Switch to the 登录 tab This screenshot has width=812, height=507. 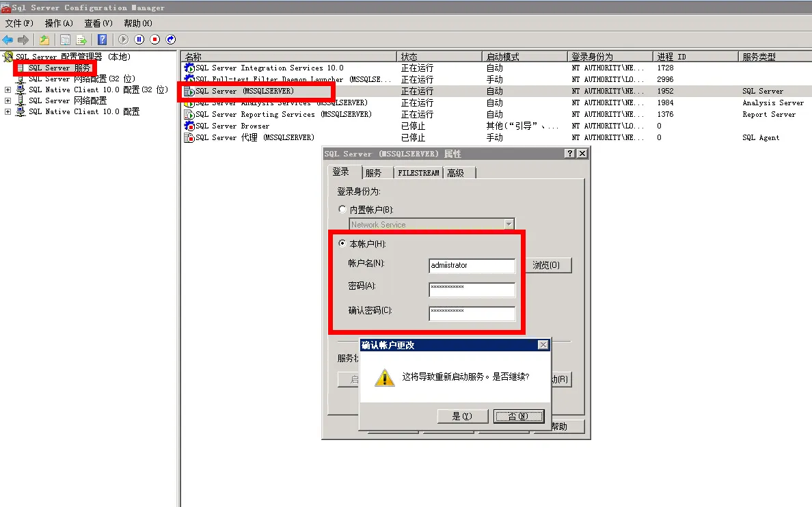[x=341, y=172]
